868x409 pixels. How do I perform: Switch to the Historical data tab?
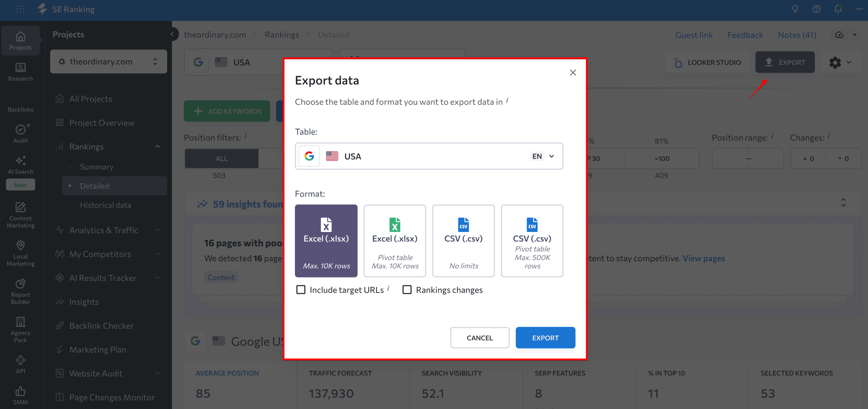[x=105, y=205]
